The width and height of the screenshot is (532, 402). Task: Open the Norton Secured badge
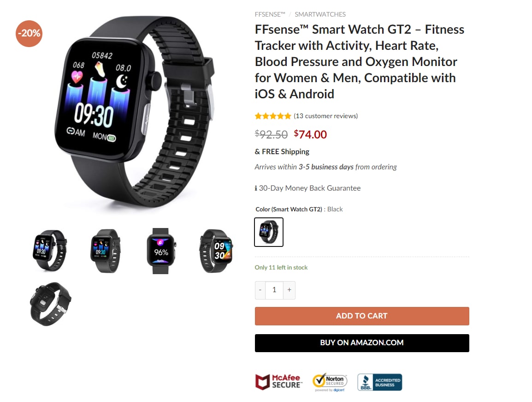click(330, 382)
